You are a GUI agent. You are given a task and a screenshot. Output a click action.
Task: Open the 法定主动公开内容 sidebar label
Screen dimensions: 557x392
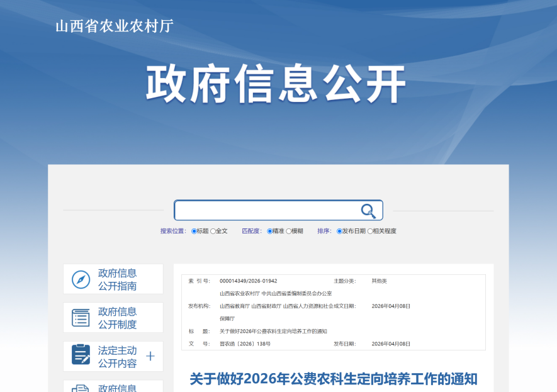pos(117,357)
